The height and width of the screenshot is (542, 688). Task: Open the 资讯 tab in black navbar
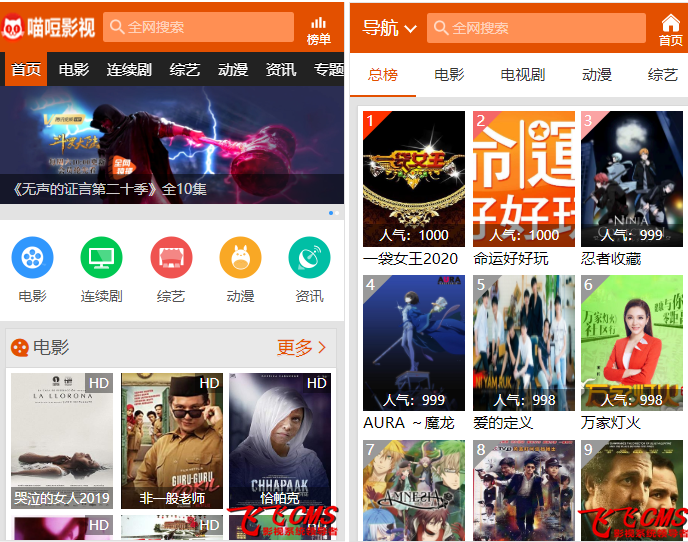coord(281,69)
